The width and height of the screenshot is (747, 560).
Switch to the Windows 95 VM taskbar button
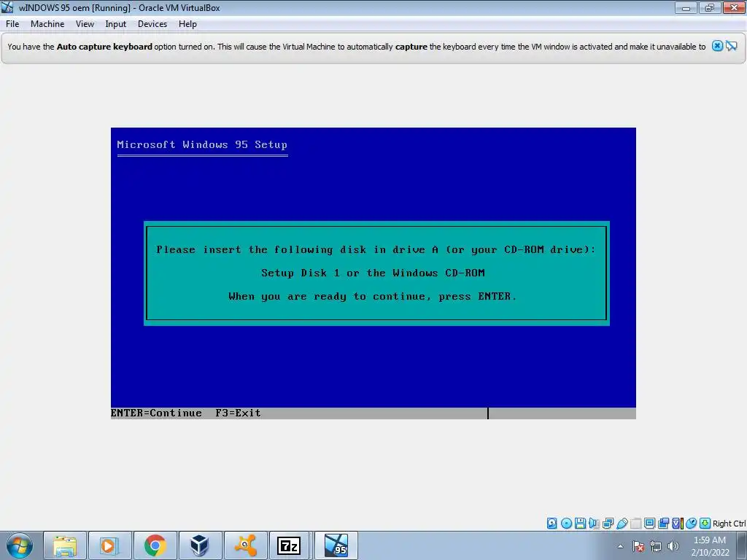[336, 545]
